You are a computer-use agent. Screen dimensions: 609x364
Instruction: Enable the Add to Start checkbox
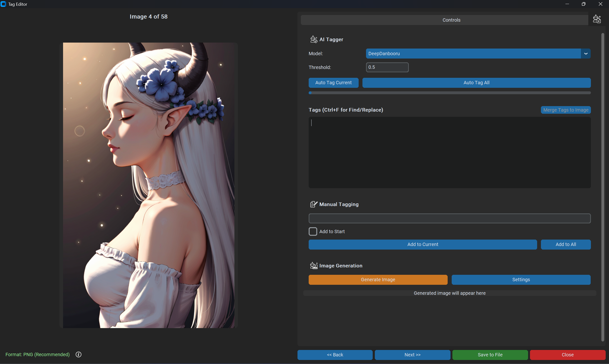(313, 231)
